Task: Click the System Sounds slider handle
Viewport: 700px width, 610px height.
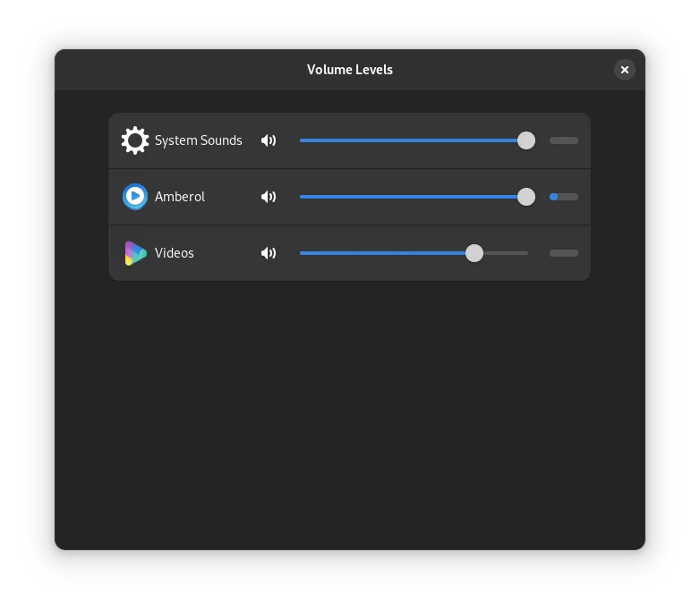Action: (x=526, y=140)
